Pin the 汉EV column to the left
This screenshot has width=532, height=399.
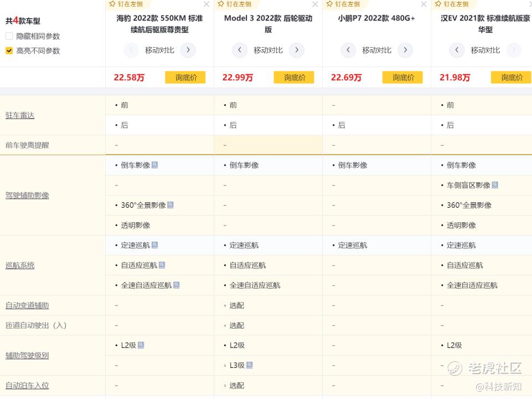pos(452,4)
